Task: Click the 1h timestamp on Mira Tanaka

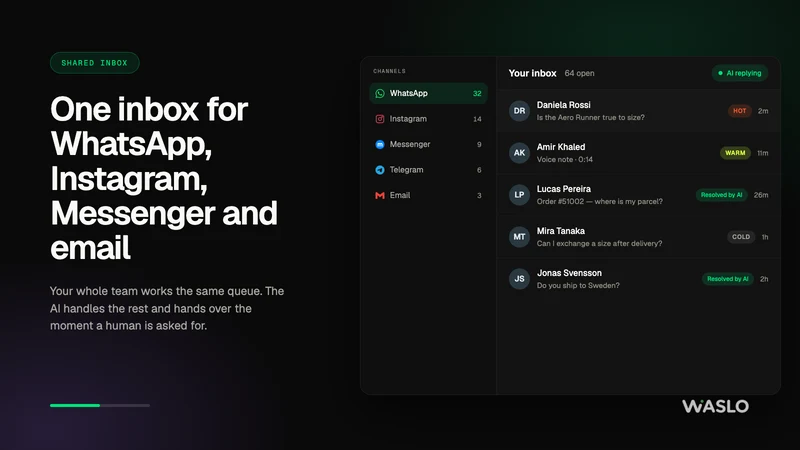Action: coord(765,237)
